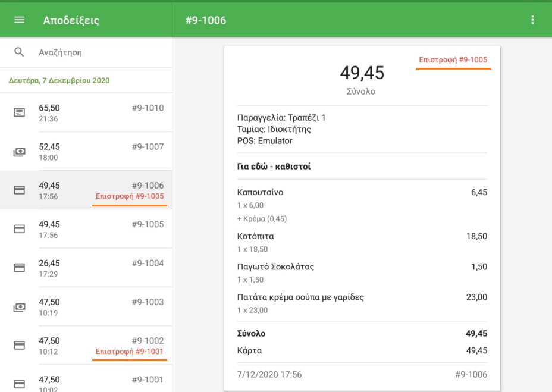
Task: Click the #9-1006 title in top bar
Action: tap(206, 20)
